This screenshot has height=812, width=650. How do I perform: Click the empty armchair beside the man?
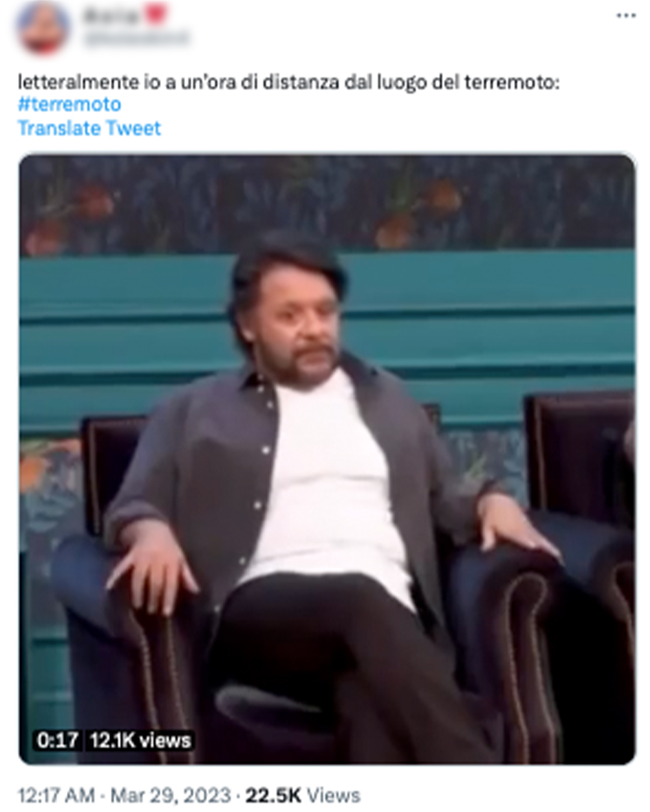click(581, 541)
